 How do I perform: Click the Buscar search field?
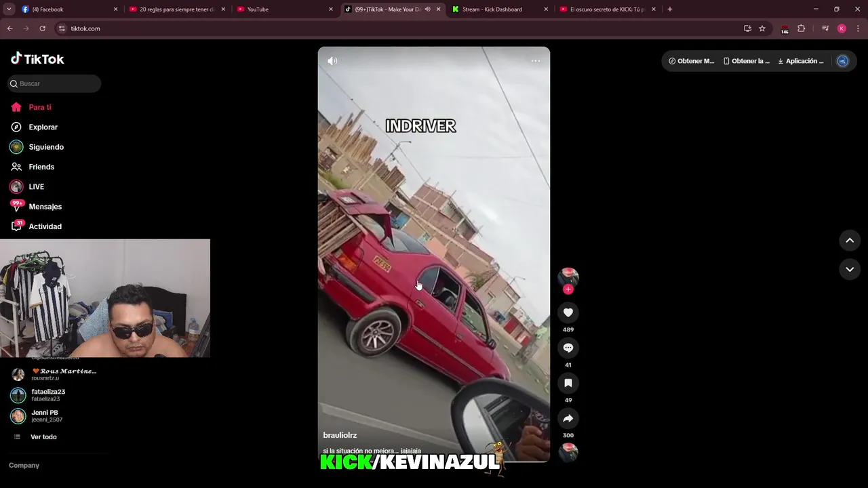[x=54, y=83]
